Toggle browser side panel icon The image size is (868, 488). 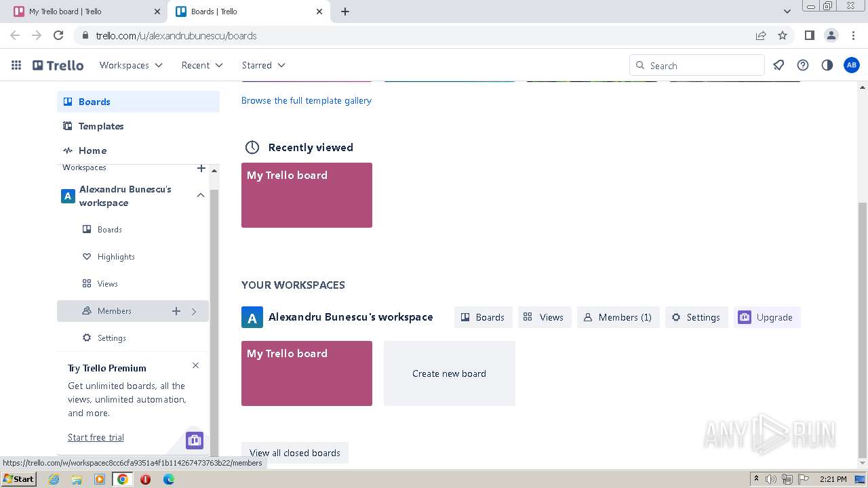tap(809, 35)
